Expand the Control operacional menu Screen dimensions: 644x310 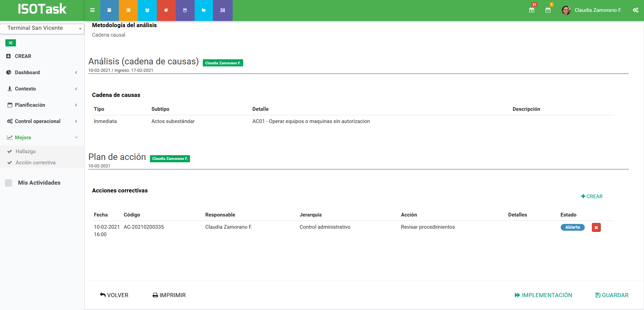tap(42, 121)
